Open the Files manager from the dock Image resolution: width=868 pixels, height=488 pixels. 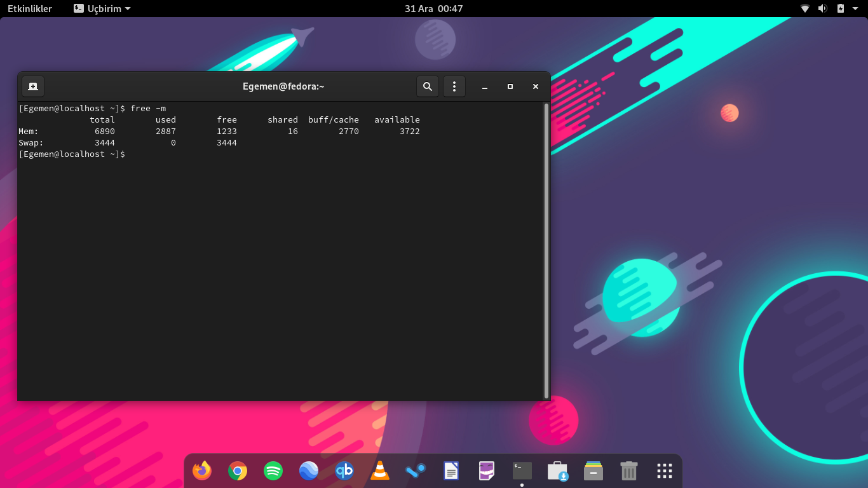click(593, 471)
